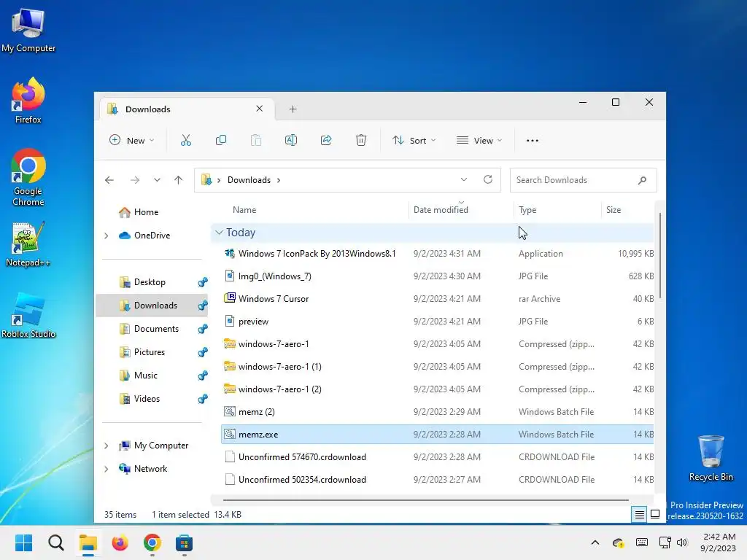This screenshot has width=747, height=560.
Task: Click the Delete trash can icon
Action: click(361, 141)
